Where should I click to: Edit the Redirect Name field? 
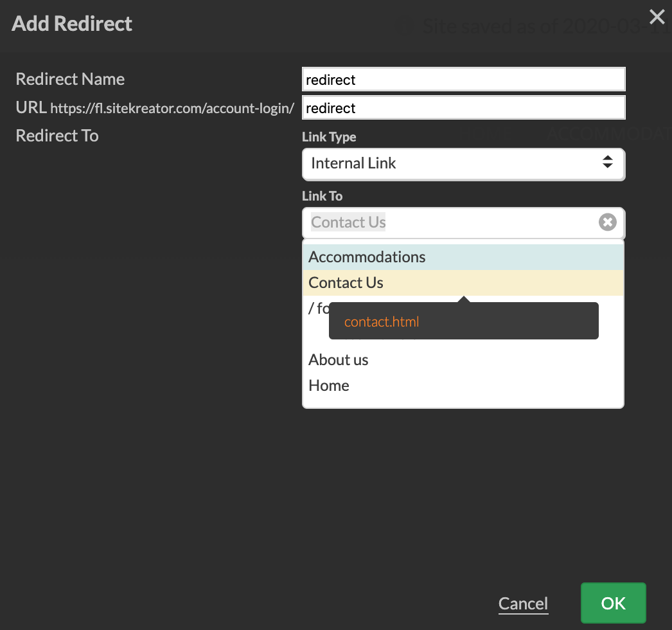pyautogui.click(x=463, y=80)
